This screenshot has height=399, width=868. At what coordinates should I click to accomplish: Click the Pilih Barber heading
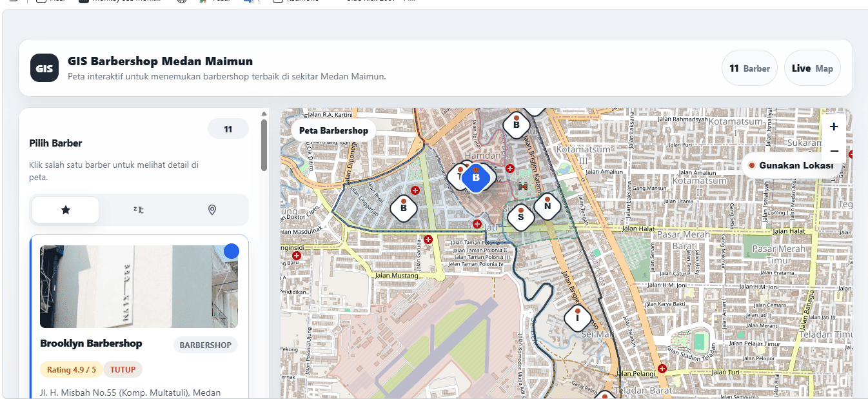55,143
